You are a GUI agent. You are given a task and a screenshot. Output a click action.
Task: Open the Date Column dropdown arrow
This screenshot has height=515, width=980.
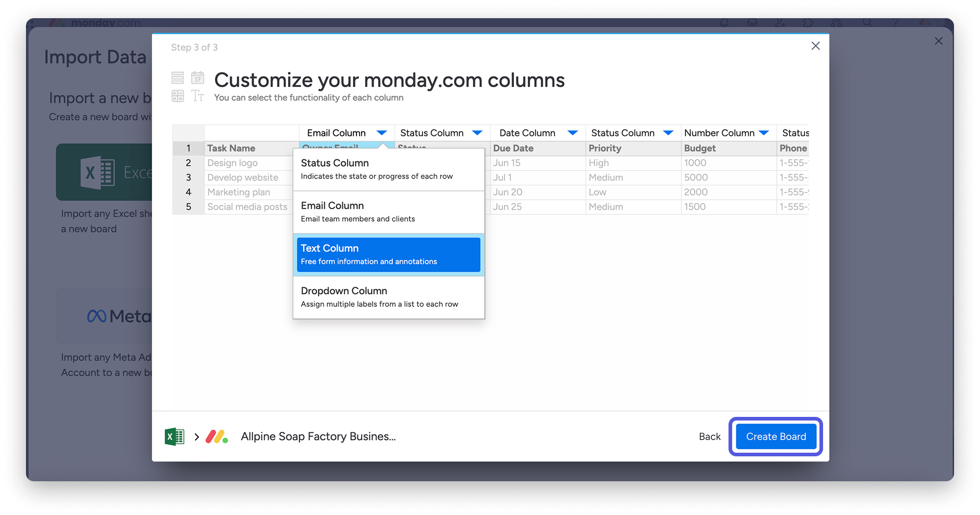pos(573,133)
